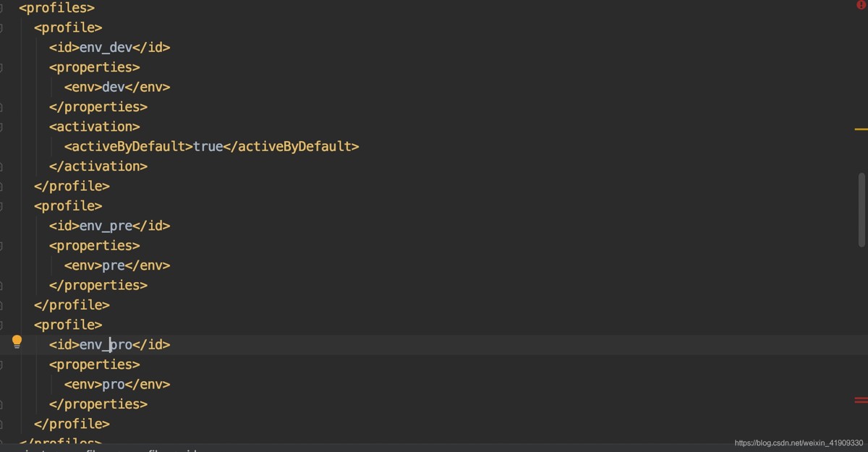868x452 pixels.
Task: Click the opening profiles tag
Action: pyautogui.click(x=57, y=8)
